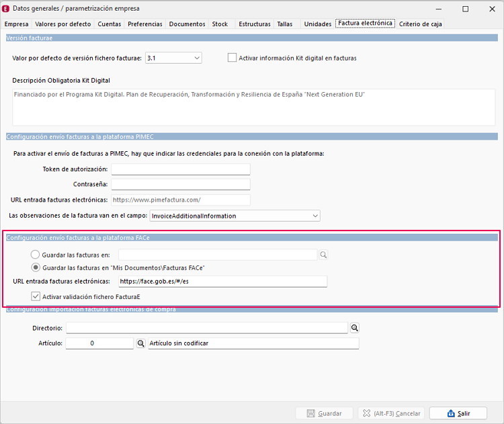This screenshot has height=424, width=504.
Task: Maximize the parametrización empresa window
Action: [465, 9]
